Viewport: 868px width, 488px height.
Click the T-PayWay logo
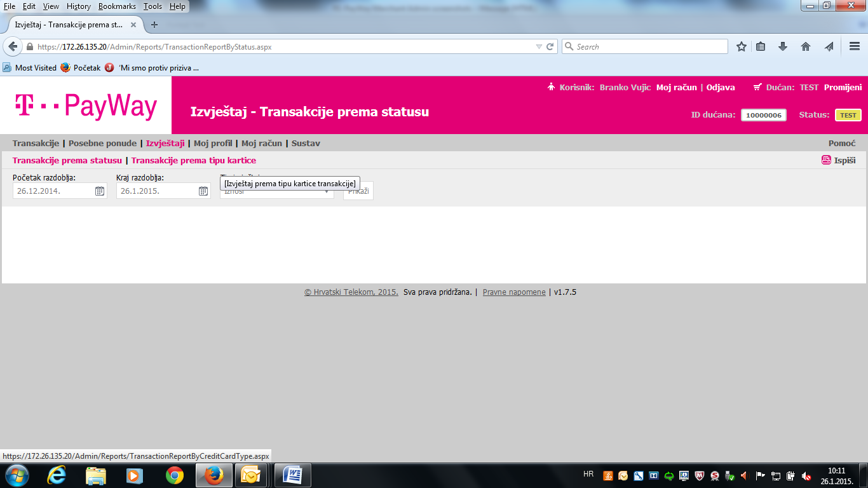point(86,105)
